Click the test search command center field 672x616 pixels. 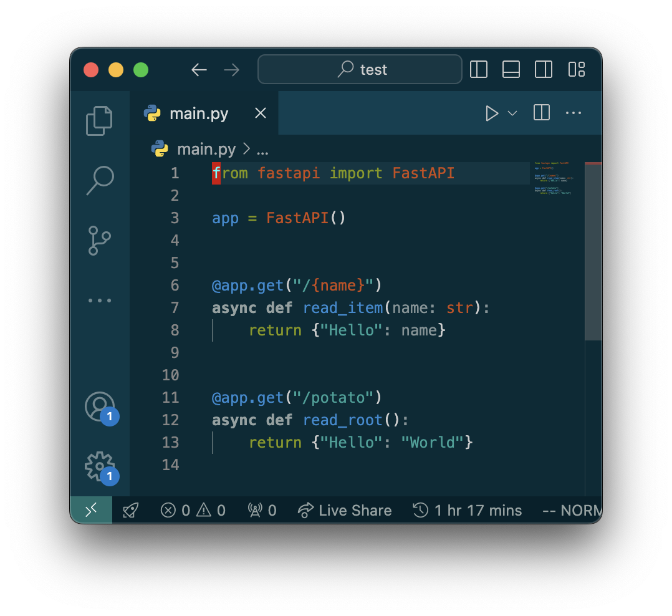tap(360, 69)
